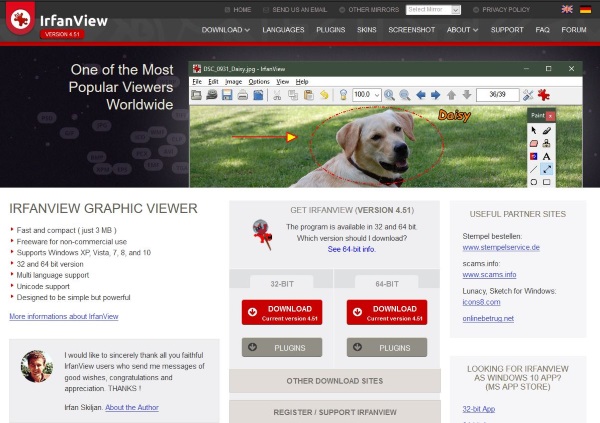Click the Print icon in the toolbar

click(x=243, y=95)
